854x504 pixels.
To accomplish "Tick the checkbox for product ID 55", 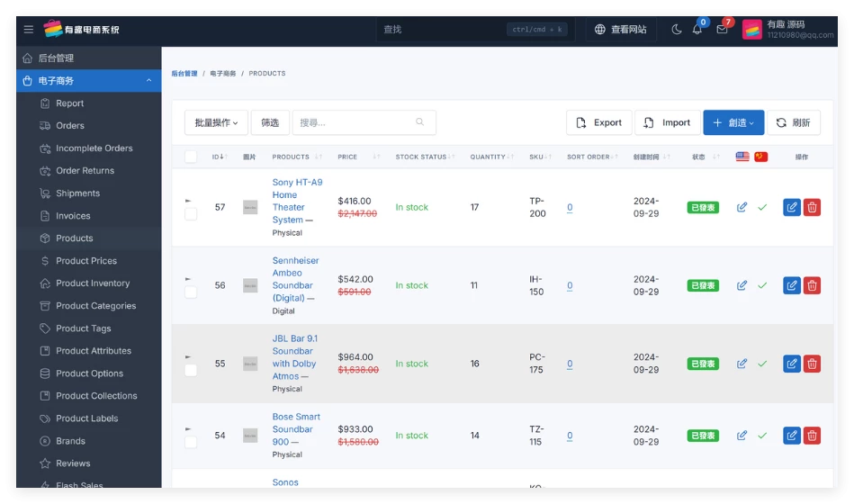I will 191,370.
